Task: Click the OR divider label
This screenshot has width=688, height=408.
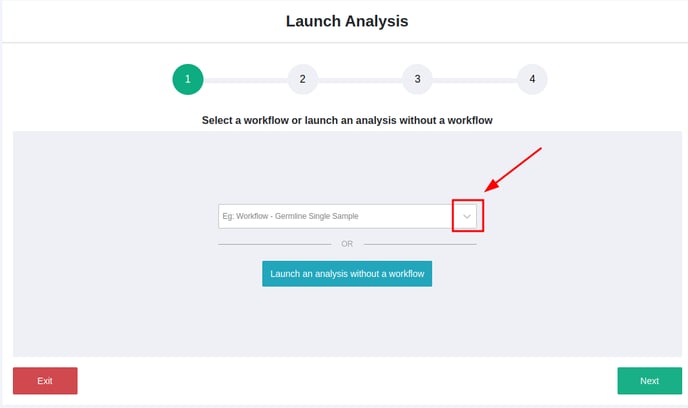Action: click(x=347, y=244)
